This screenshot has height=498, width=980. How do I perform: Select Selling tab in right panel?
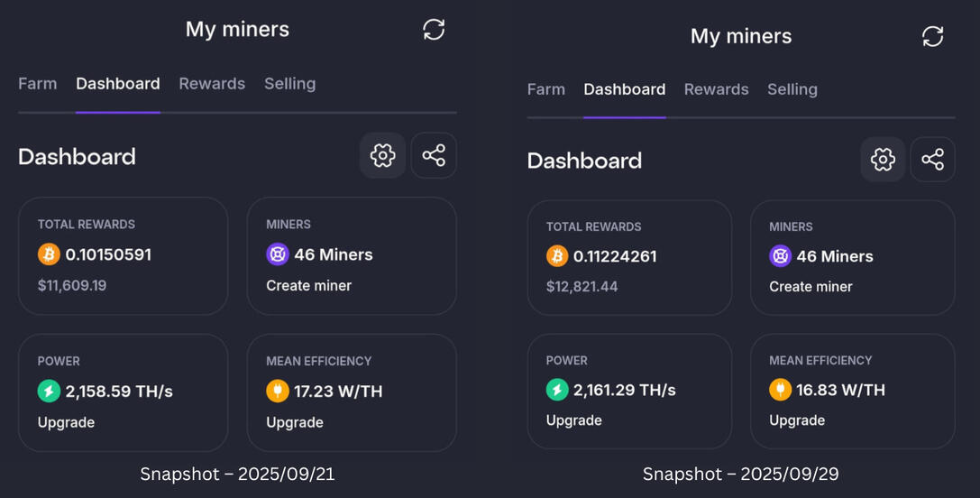(x=792, y=89)
